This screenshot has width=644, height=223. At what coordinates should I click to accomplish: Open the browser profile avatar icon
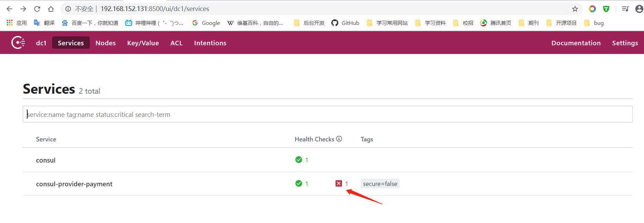pos(639,9)
